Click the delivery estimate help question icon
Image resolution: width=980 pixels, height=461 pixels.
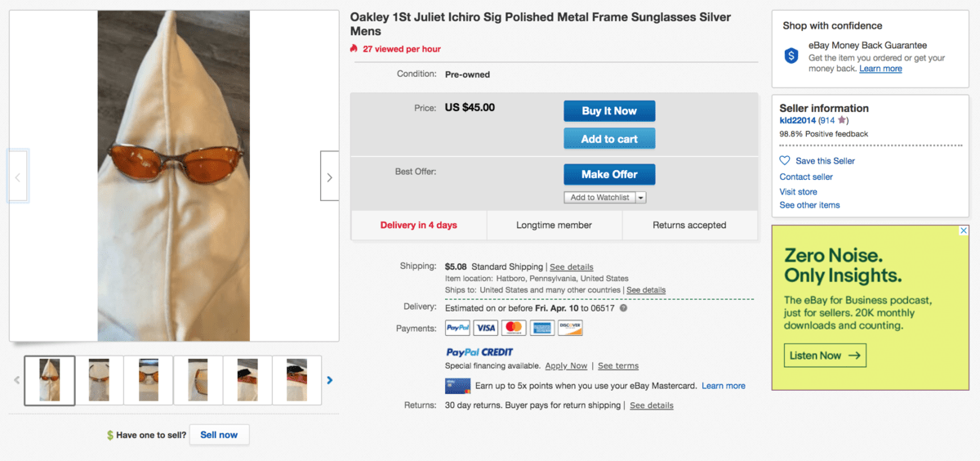[x=623, y=308]
